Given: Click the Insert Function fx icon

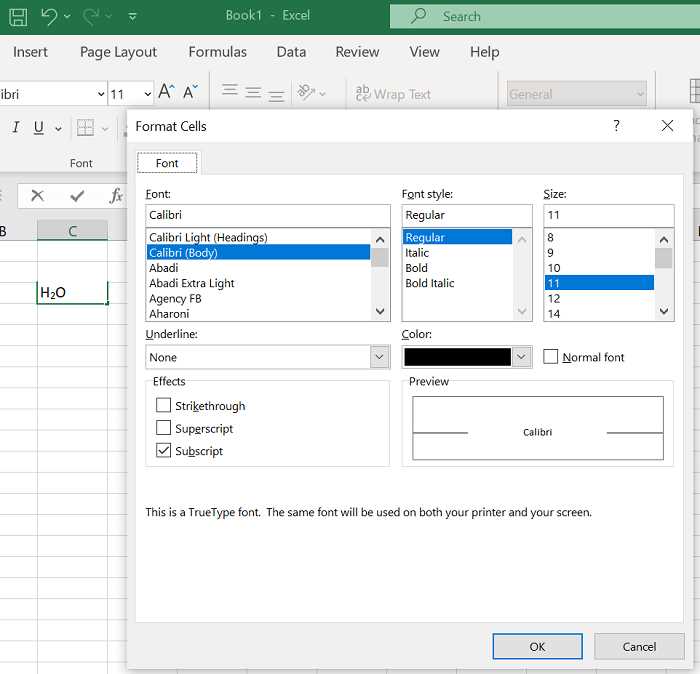Looking at the screenshot, I should 116,196.
